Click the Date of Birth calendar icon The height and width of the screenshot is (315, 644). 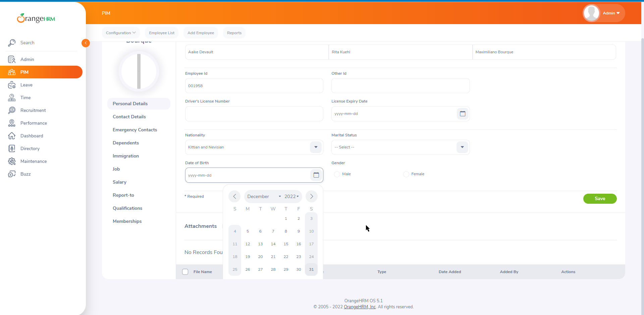tap(316, 175)
